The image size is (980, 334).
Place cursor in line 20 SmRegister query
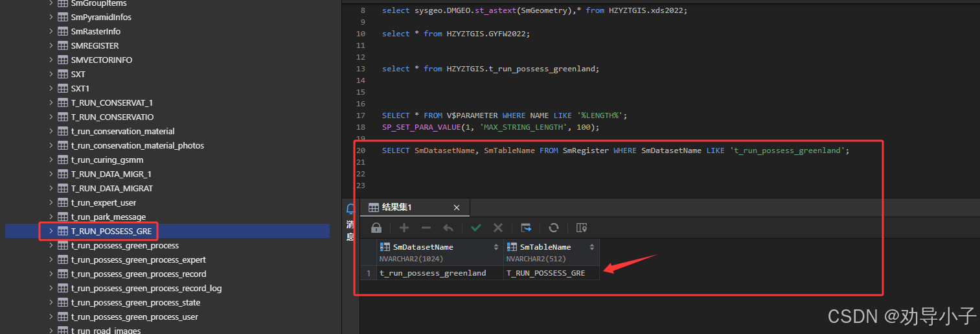pyautogui.click(x=615, y=150)
